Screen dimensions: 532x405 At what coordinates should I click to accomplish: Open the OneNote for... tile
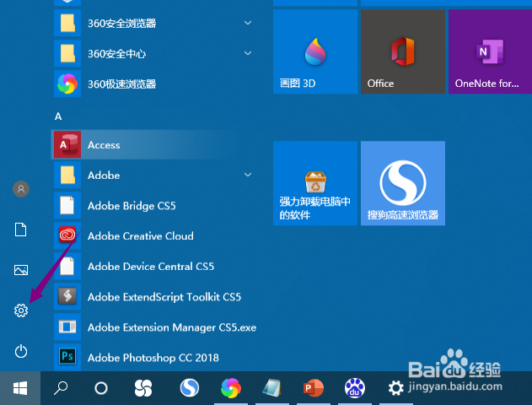[x=491, y=51]
